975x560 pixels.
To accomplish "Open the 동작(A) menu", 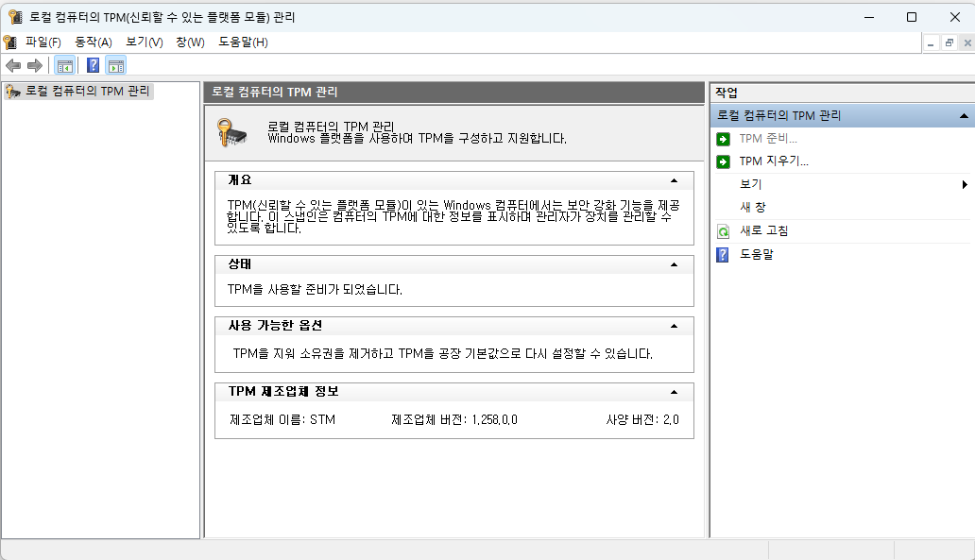I will tap(94, 42).
